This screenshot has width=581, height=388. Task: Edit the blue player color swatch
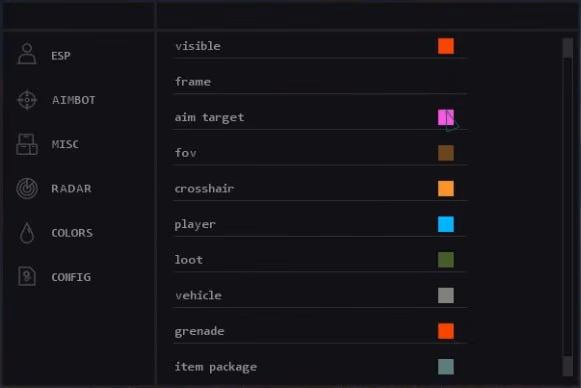pos(446,224)
